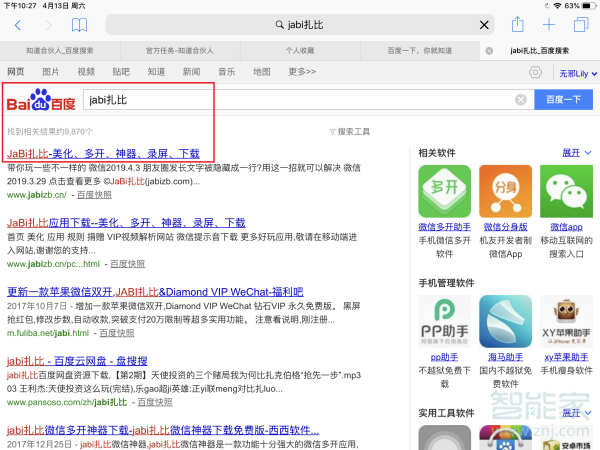Open 百度快照 for pansoso.com result
Screen dimensions: 600x450
tap(155, 403)
